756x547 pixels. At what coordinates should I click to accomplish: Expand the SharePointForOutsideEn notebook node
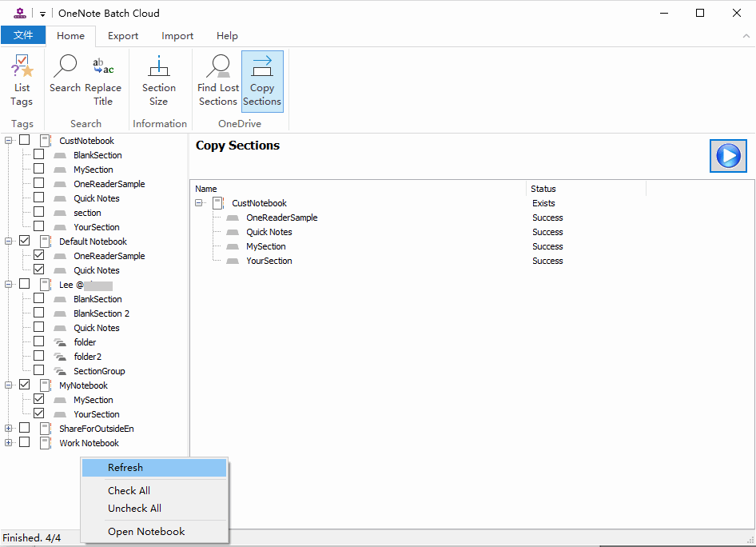coord(8,428)
